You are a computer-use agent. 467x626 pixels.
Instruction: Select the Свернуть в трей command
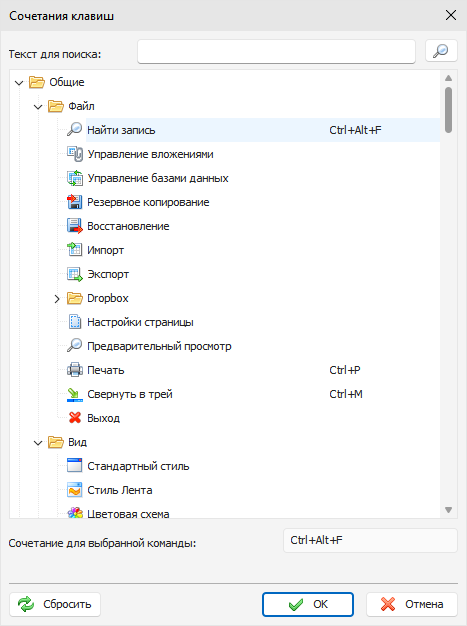tap(130, 394)
